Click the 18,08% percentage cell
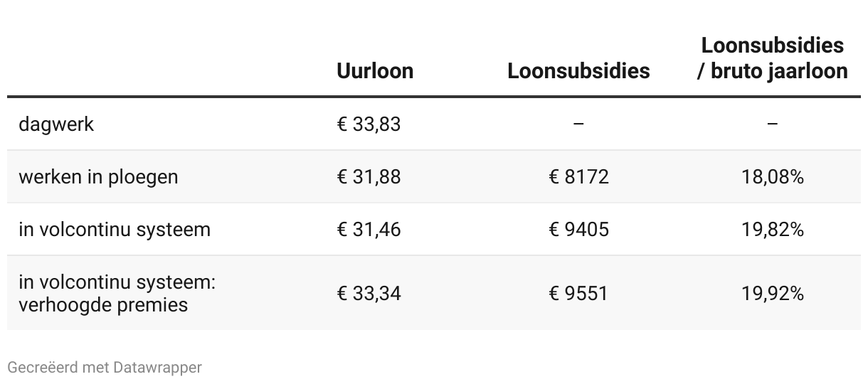The height and width of the screenshot is (384, 868). point(773,177)
